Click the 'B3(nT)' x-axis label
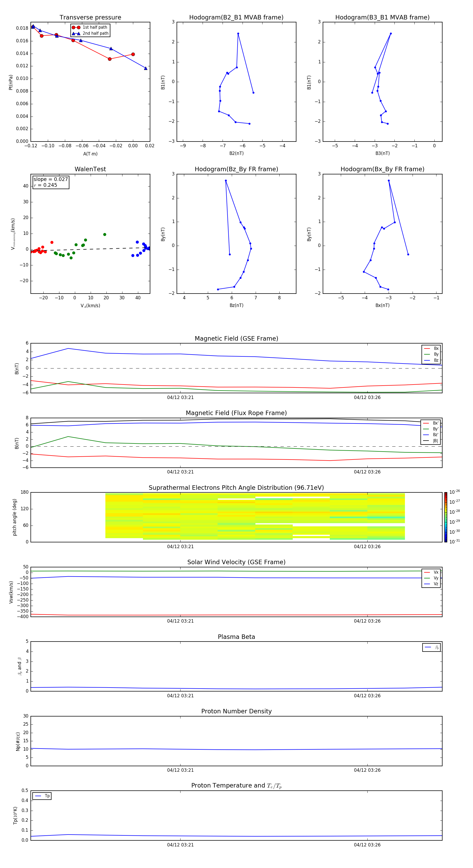The image size is (473, 868). coord(382,153)
